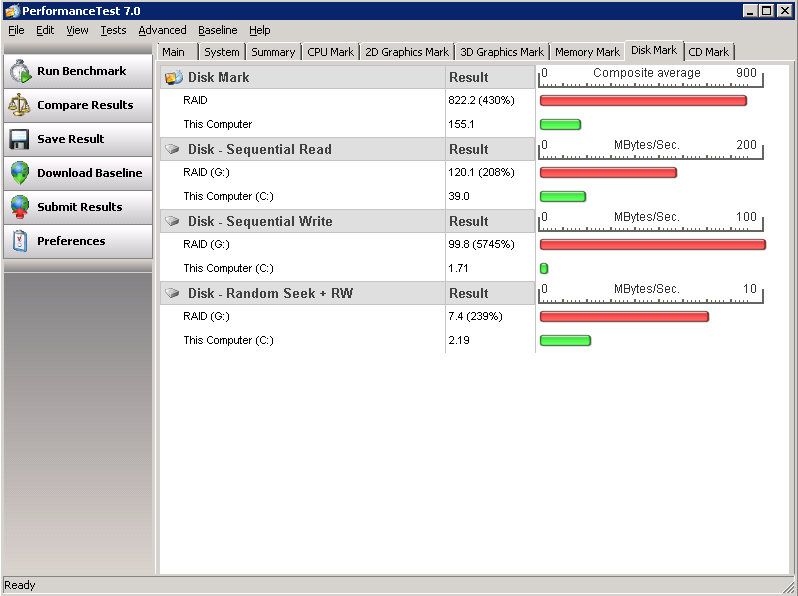Open the Tests menu
Screen dimensions: 798x596
click(113, 31)
